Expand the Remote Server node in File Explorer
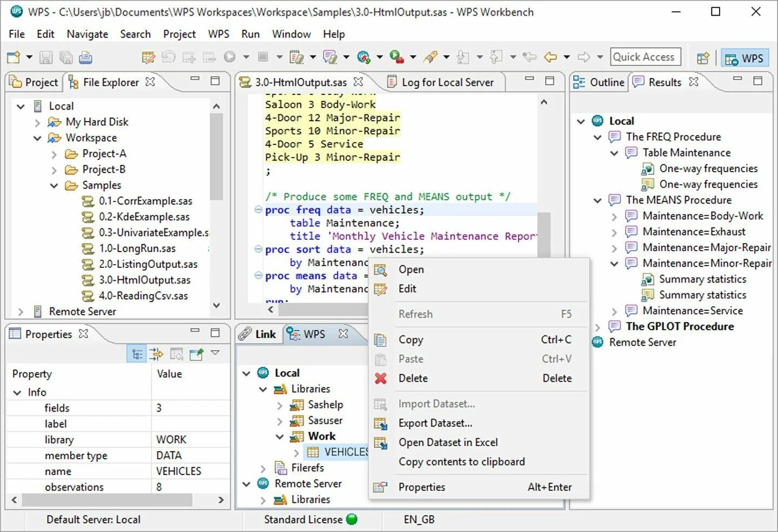 coord(21,312)
